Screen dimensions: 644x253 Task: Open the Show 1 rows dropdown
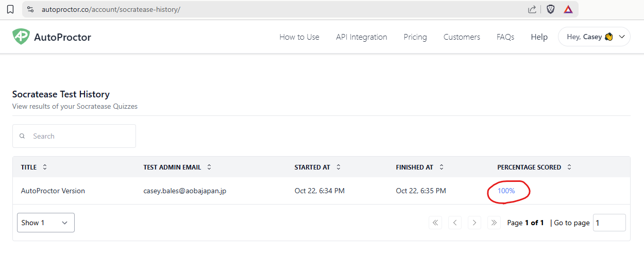[45, 223]
